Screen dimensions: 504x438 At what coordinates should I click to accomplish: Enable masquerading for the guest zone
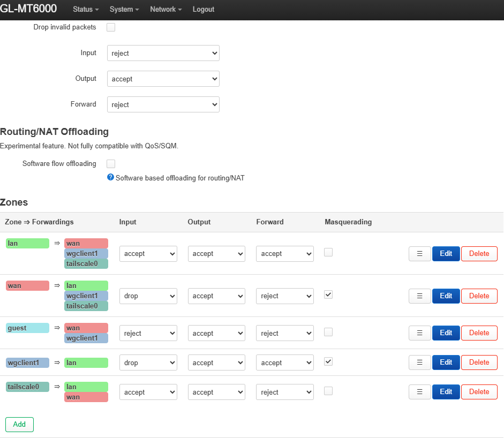[328, 332]
